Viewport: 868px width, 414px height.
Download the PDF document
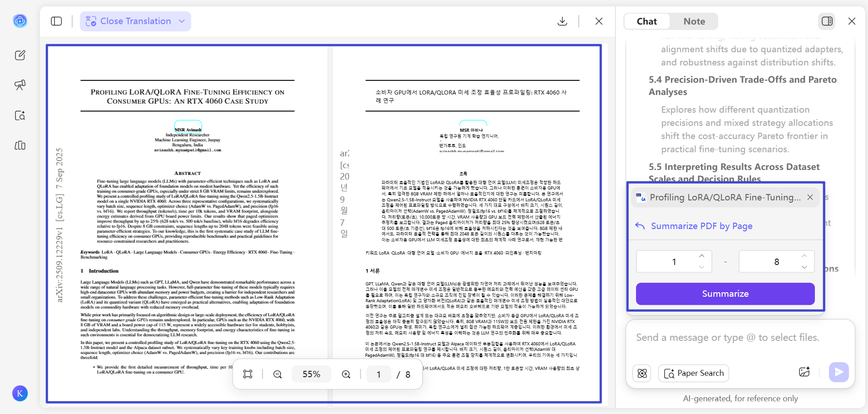click(562, 21)
